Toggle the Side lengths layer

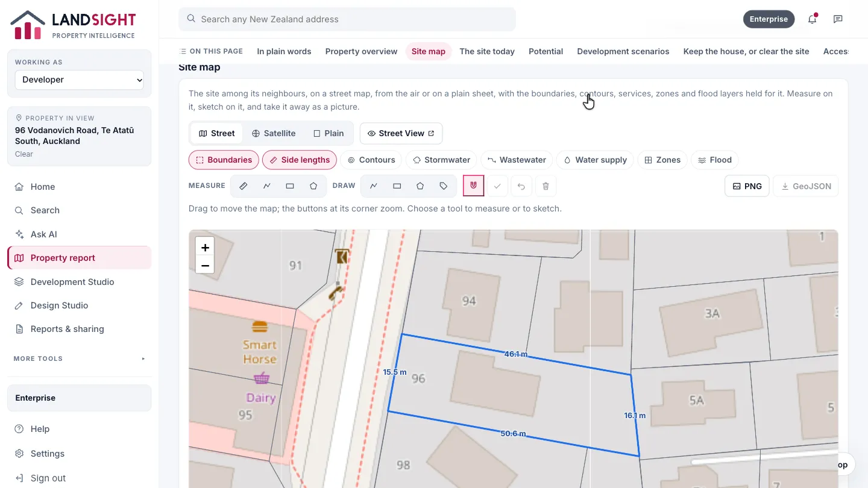point(300,160)
